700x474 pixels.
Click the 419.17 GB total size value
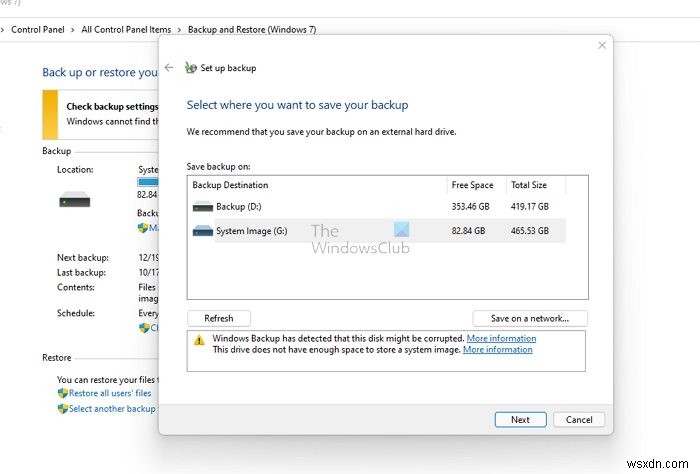coord(530,207)
